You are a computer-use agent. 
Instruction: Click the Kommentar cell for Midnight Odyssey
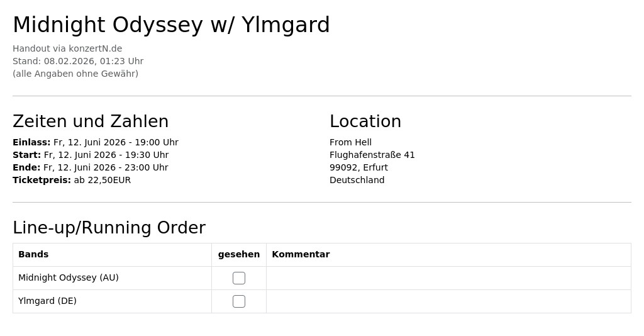coord(448,278)
